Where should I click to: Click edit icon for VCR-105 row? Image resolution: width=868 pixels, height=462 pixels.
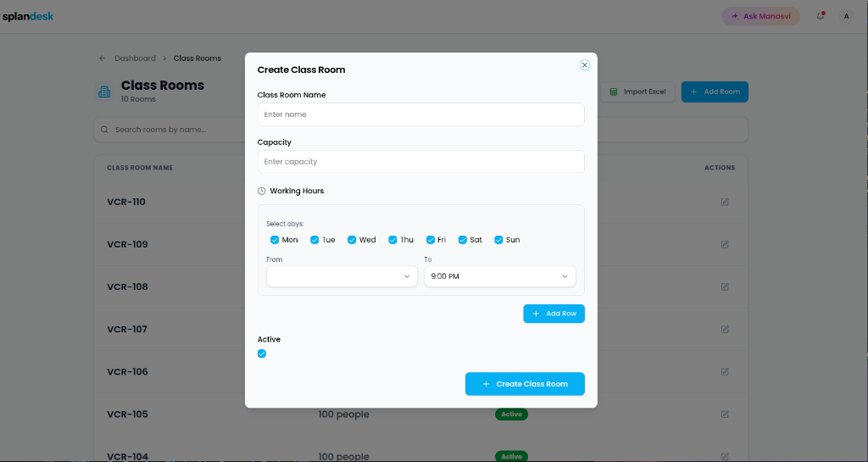click(x=725, y=414)
